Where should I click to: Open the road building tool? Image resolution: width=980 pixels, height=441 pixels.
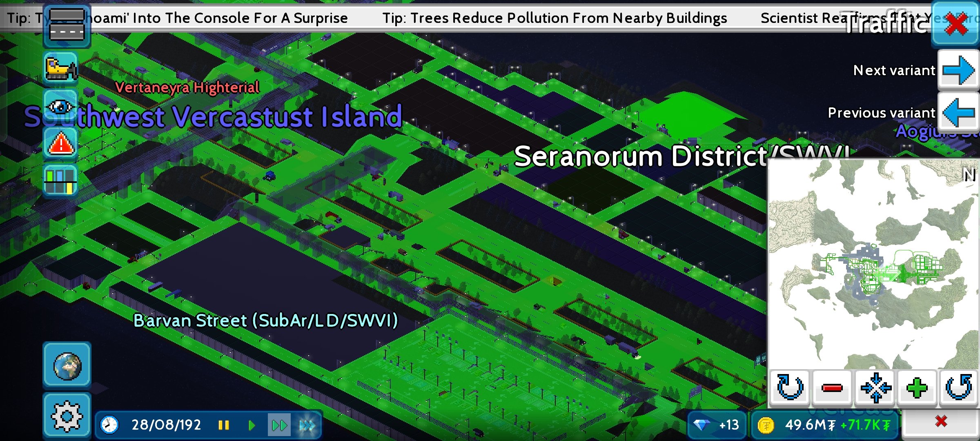tap(67, 26)
